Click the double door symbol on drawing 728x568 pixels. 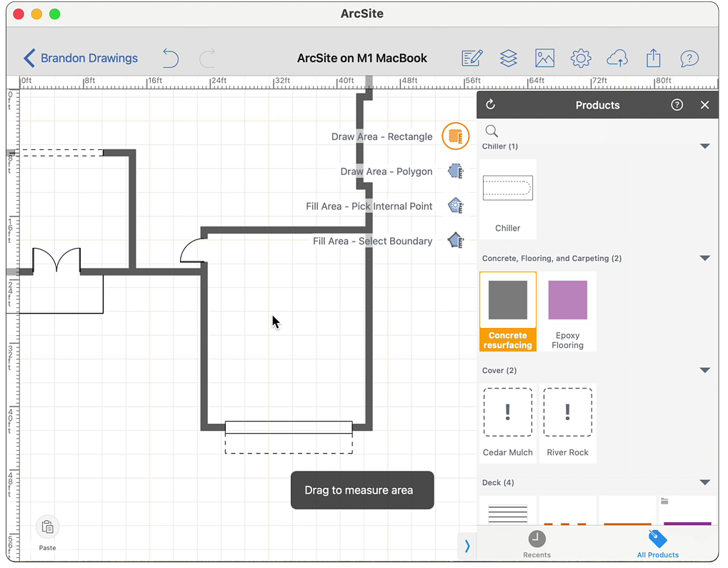tap(56, 260)
